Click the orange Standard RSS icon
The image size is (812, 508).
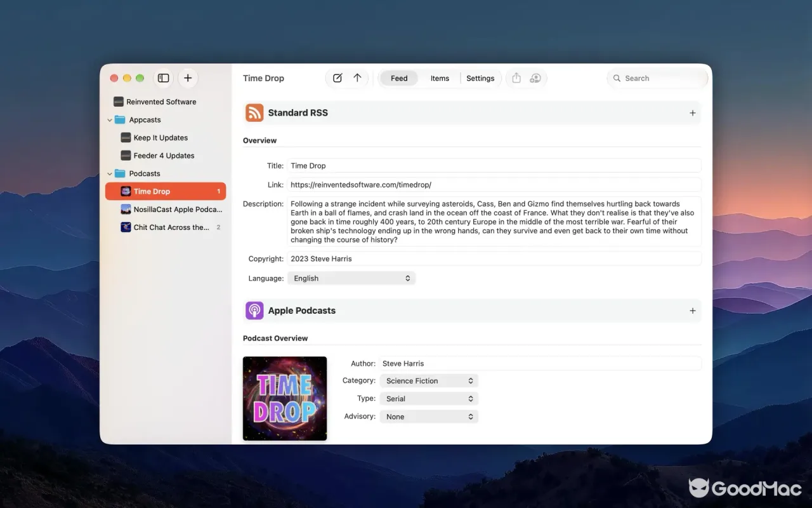click(x=254, y=113)
